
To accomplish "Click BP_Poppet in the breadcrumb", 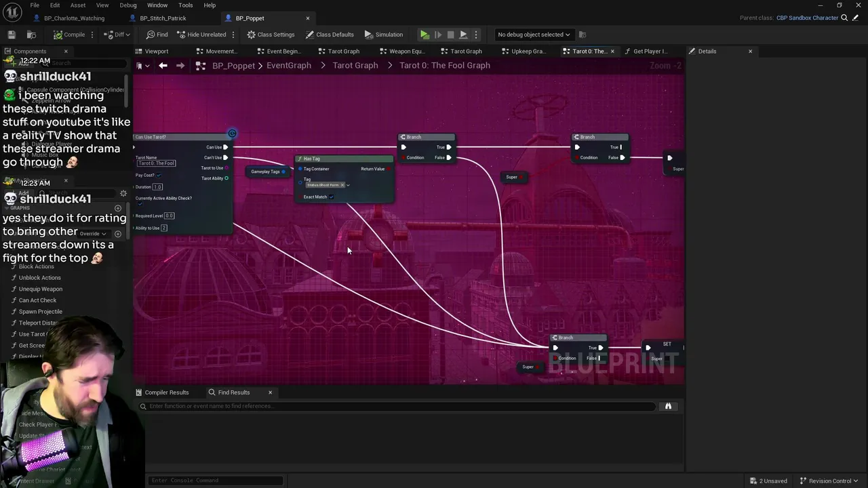I will pos(233,66).
